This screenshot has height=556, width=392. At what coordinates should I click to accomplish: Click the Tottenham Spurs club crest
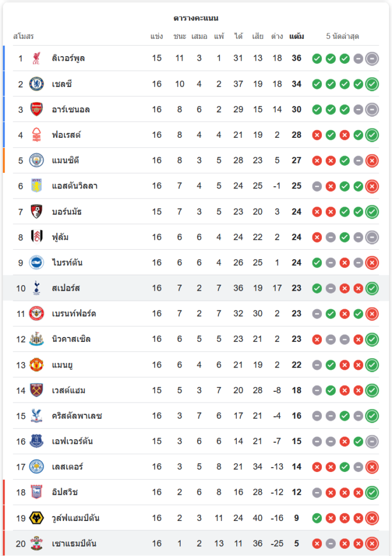point(37,288)
